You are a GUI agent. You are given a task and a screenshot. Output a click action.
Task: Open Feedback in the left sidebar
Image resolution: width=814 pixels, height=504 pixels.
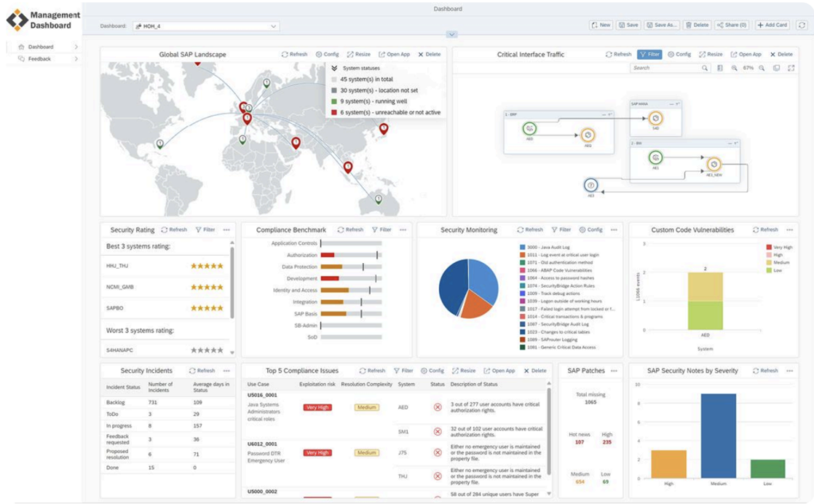[x=43, y=59]
